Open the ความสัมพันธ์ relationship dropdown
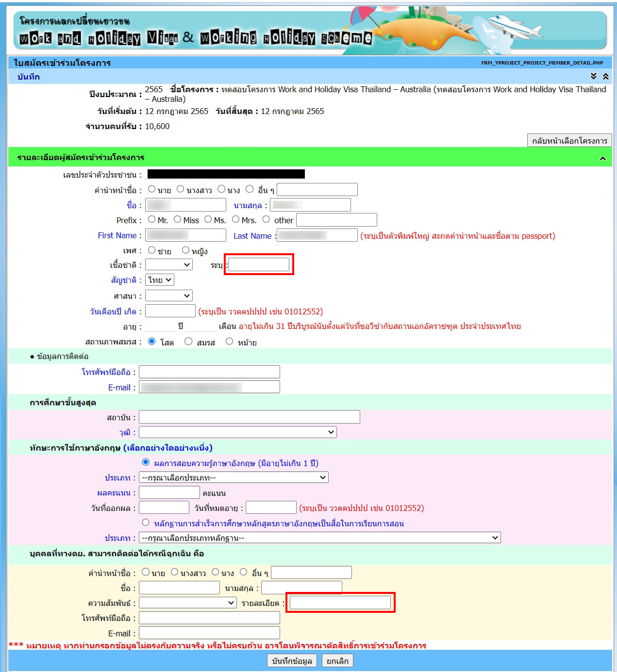Screen dimensions: 617x672 tap(188, 603)
